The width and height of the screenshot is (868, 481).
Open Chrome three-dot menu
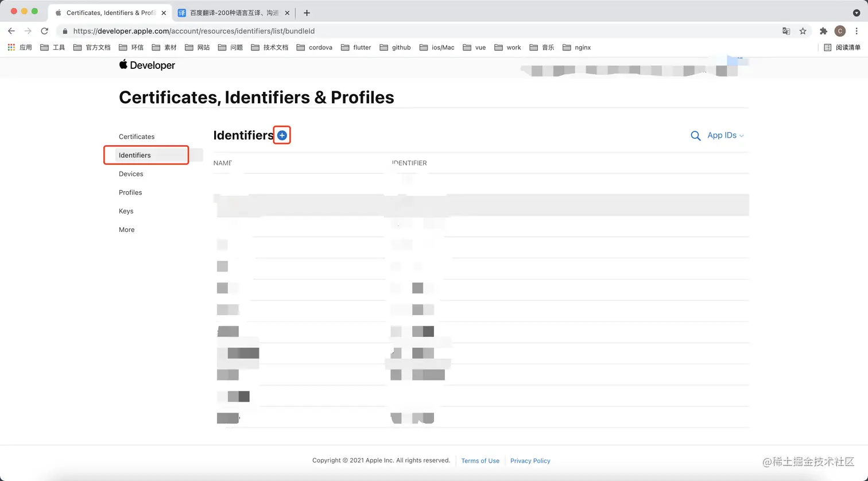pos(857,31)
